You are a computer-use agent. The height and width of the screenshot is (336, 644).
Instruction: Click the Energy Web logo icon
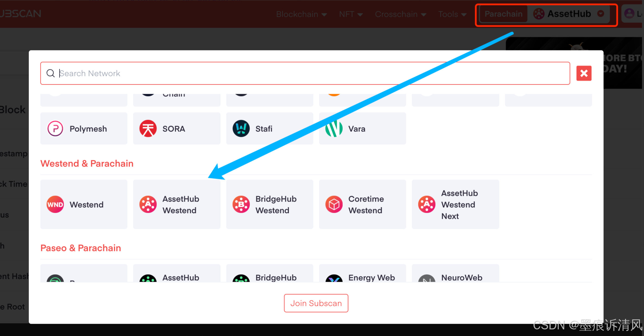[334, 278]
